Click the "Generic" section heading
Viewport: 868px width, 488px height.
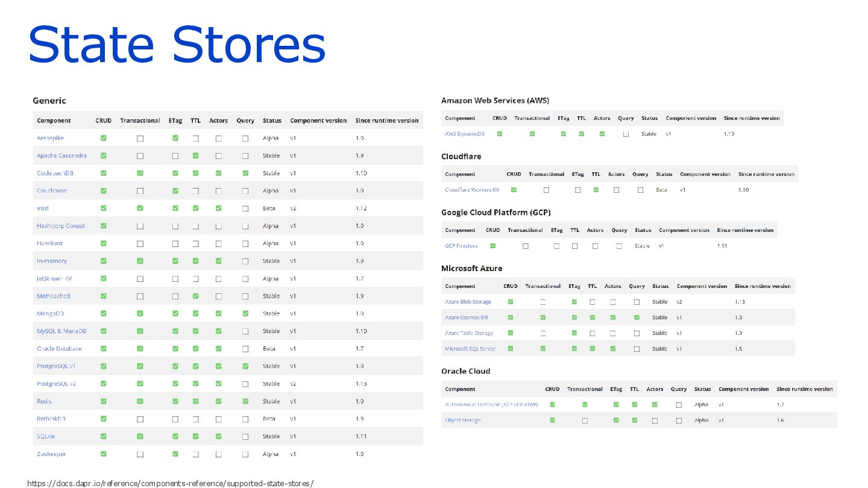click(49, 101)
